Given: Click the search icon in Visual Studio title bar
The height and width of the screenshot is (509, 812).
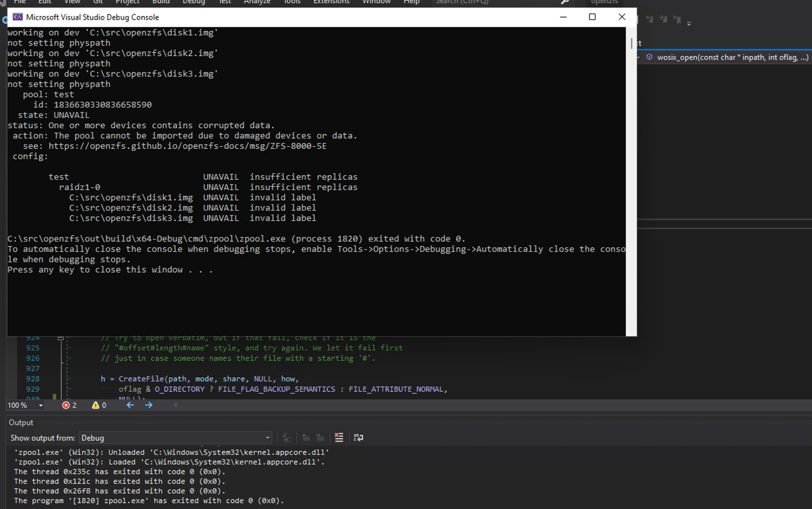Looking at the screenshot, I should pos(565,3).
